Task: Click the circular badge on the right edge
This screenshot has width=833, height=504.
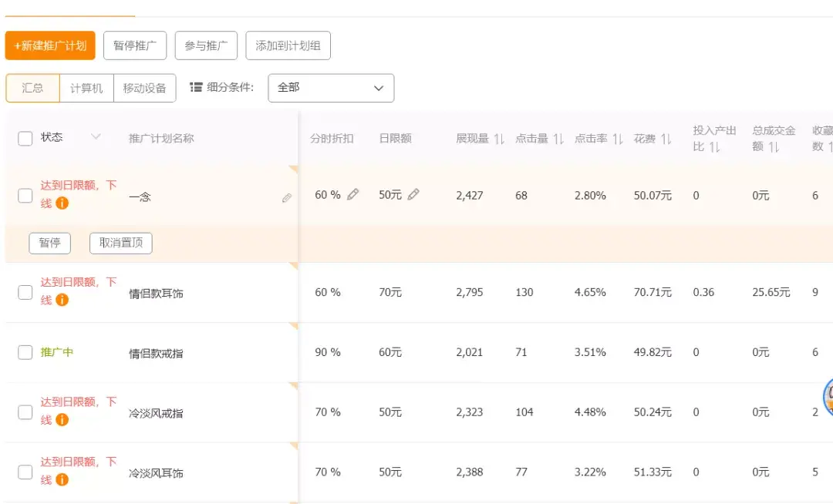Action: (x=828, y=396)
